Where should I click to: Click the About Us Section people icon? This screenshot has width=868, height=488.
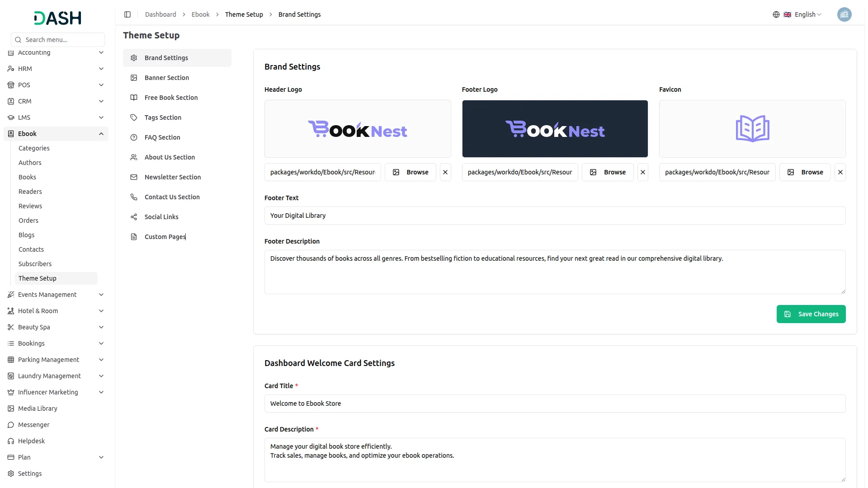pos(134,157)
